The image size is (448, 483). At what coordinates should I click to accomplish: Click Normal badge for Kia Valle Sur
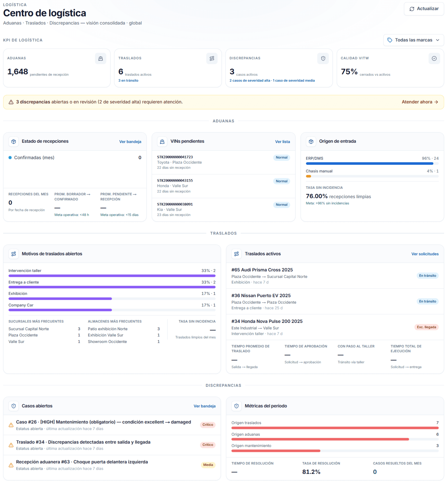click(282, 205)
